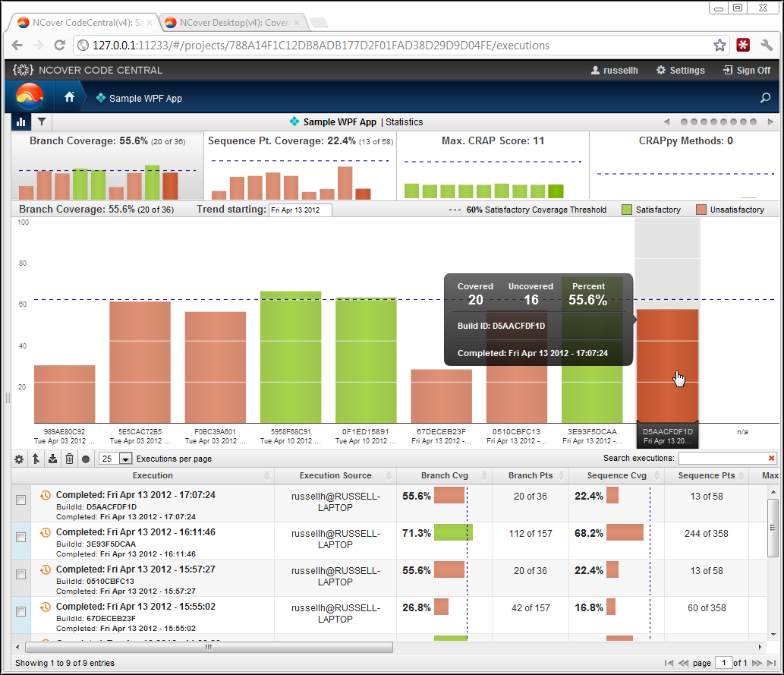Click history icon of the 17:07:24 execution
The width and height of the screenshot is (784, 675).
click(x=46, y=495)
